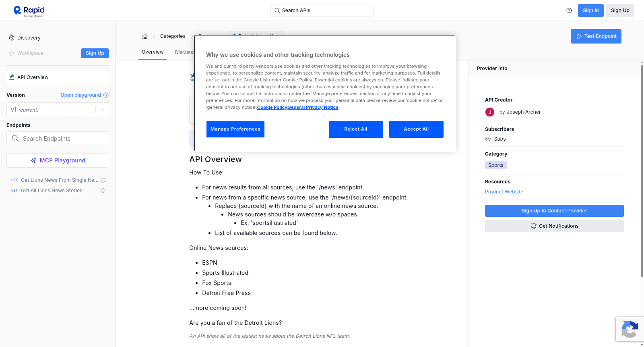
Task: Click the 'Sports Illustrated' list item
Action: pyautogui.click(x=225, y=273)
